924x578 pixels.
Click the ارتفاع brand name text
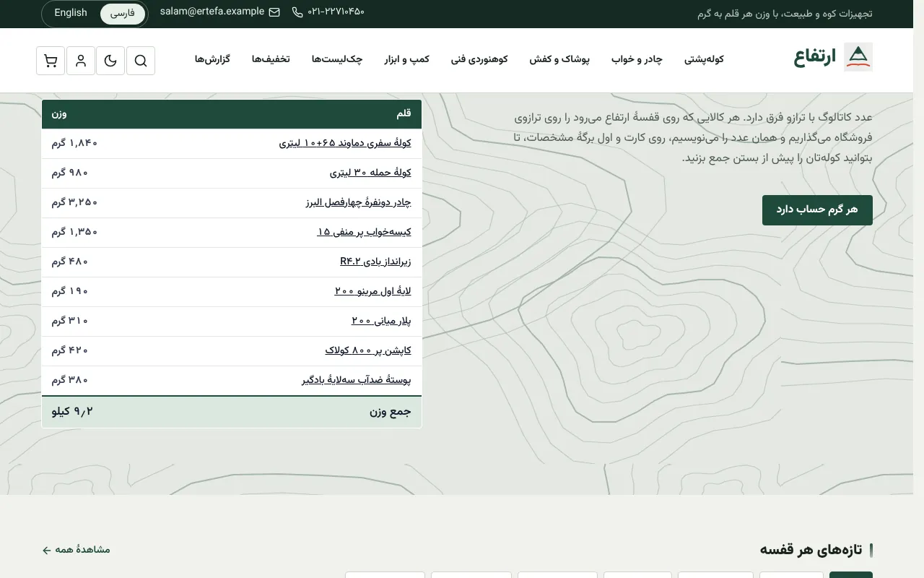tap(815, 57)
